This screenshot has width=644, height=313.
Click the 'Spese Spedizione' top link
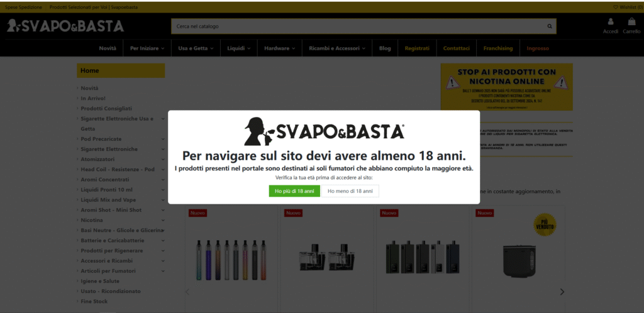[x=23, y=8]
